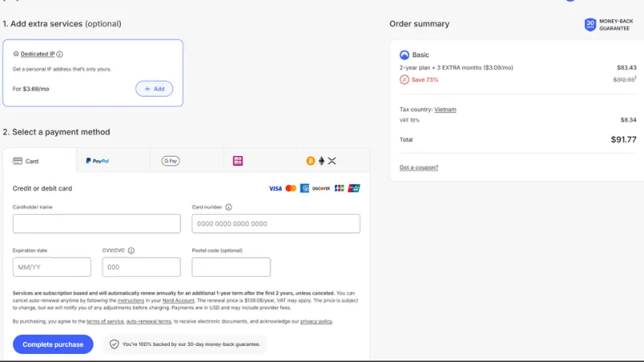Click the crossed-out $312.93 original price
Image resolution: width=644 pixels, height=362 pixels.
coord(624,80)
